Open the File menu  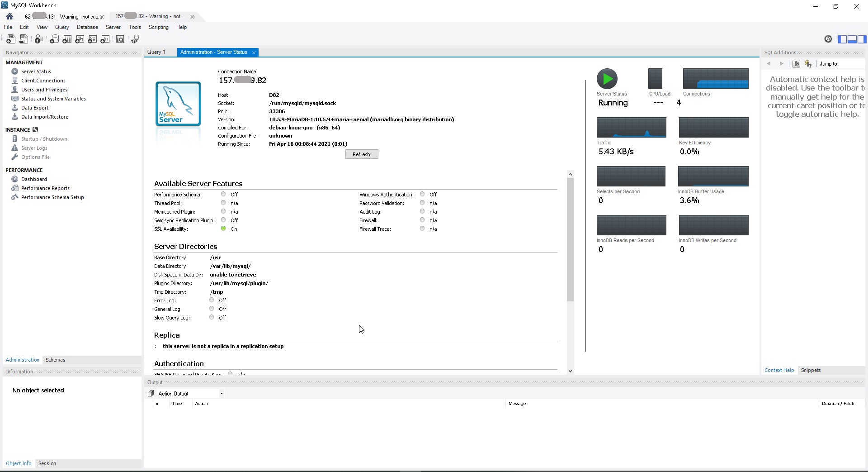coord(8,27)
